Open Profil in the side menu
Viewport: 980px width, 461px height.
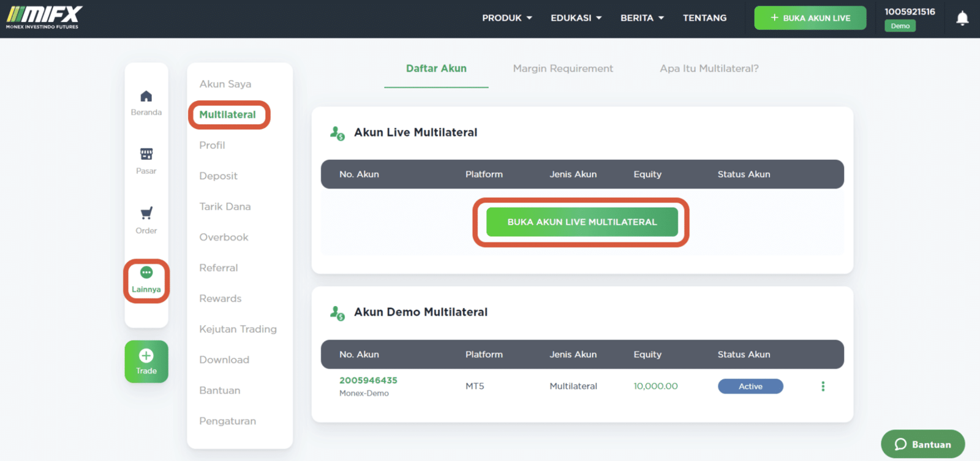pyautogui.click(x=212, y=145)
